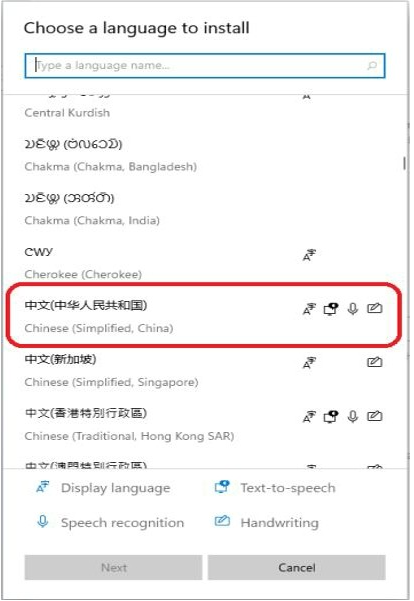Click display language icon for Cherokee
This screenshot has width=414, height=601.
click(309, 255)
